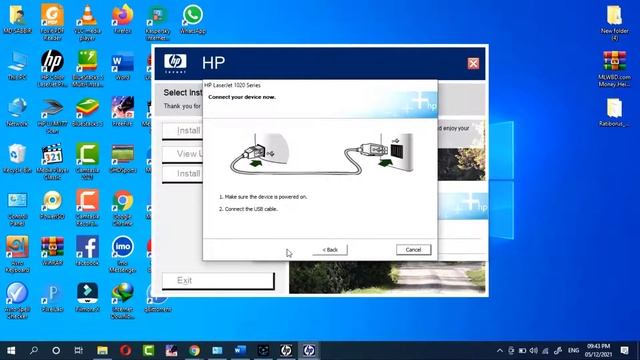Open the Internet Download Manager desktop icon
Screen dimensions: 640x360
tap(122, 300)
